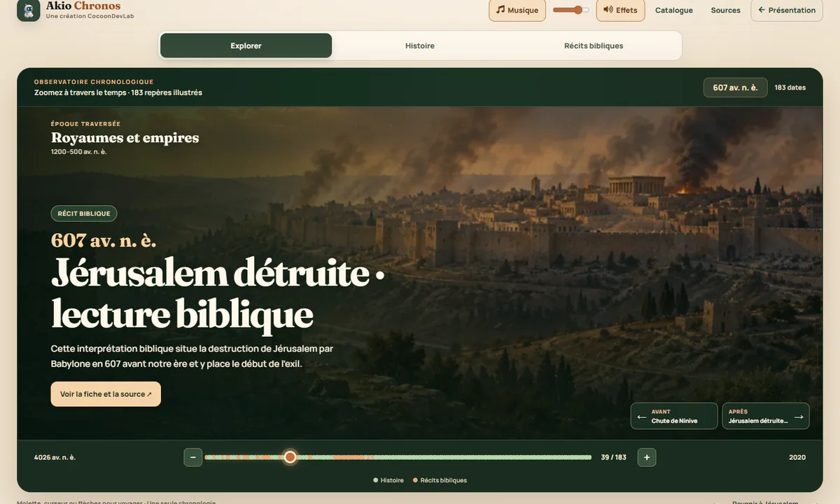
Task: Click the 1200–500 av. n. è. period text
Action: pos(78,152)
